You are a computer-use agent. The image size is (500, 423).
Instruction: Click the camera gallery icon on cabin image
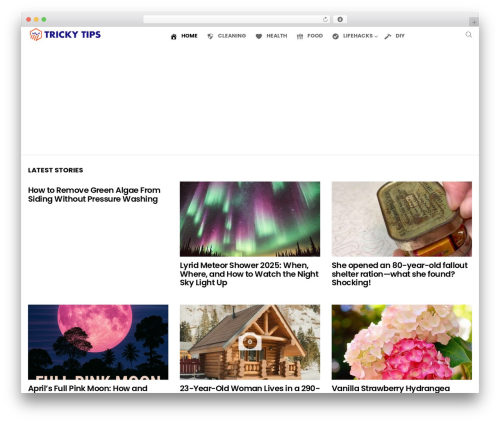tap(250, 341)
